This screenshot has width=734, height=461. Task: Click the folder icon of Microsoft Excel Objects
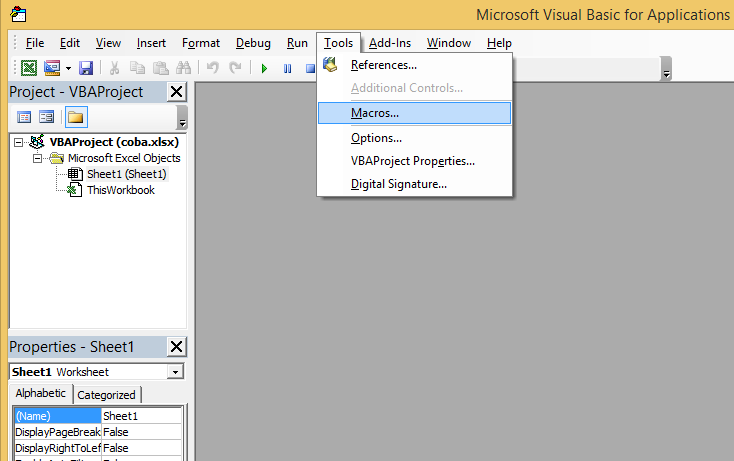[x=57, y=158]
